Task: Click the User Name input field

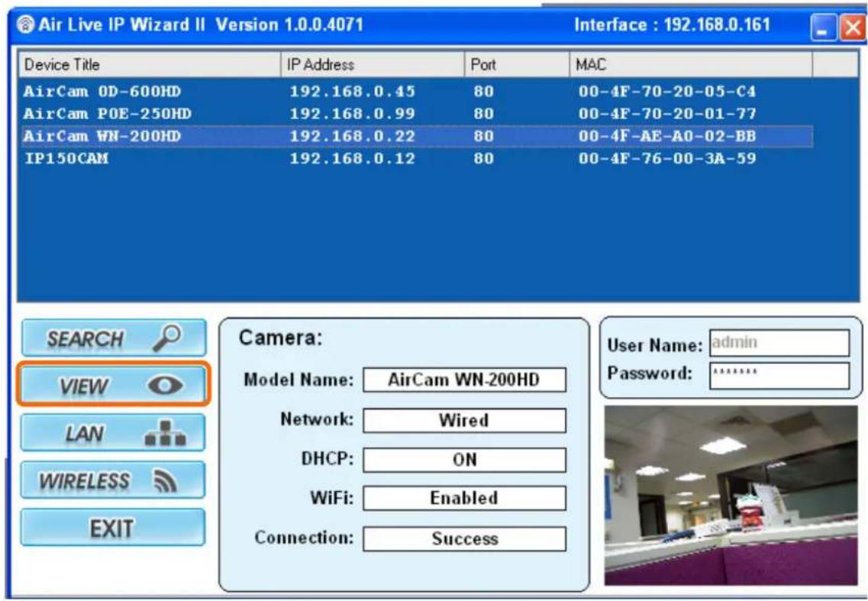Action: click(x=779, y=343)
